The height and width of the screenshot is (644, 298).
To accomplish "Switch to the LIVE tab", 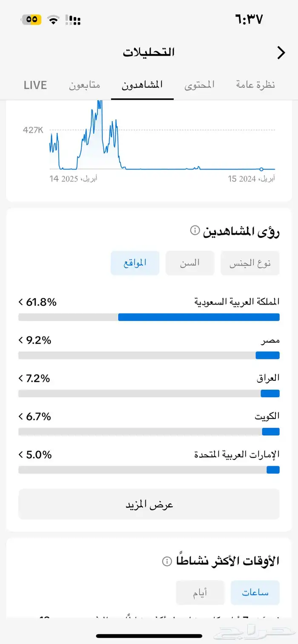I will tap(35, 85).
